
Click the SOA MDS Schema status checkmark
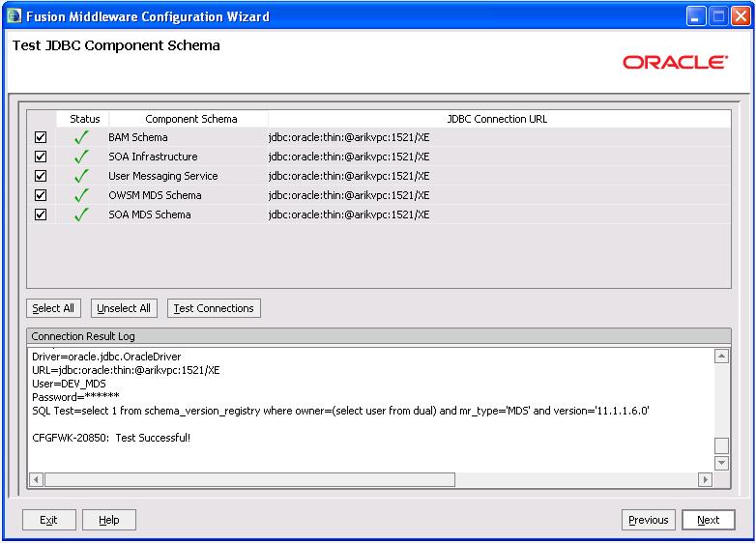pos(81,214)
